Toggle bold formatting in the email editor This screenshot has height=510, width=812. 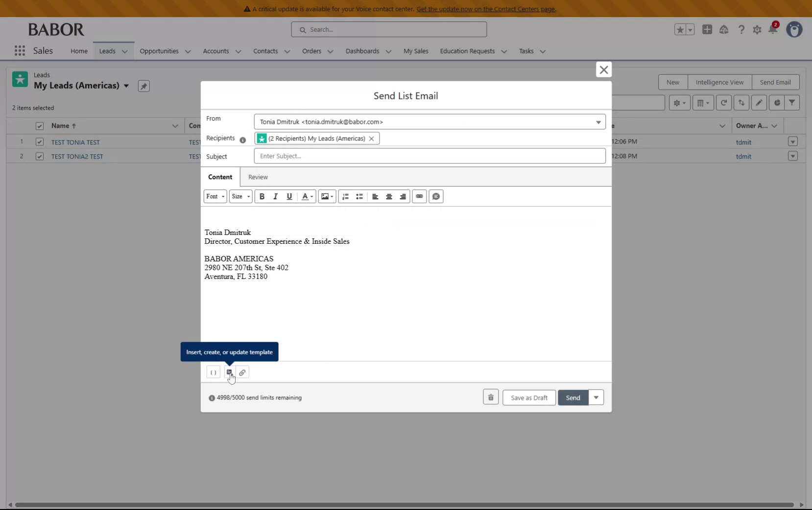262,196
